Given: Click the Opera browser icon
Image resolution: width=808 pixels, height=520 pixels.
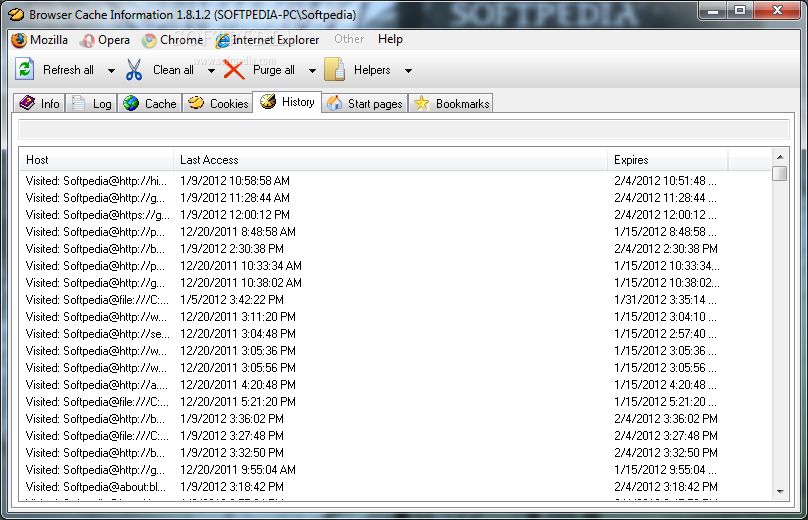Looking at the screenshot, I should click(88, 40).
